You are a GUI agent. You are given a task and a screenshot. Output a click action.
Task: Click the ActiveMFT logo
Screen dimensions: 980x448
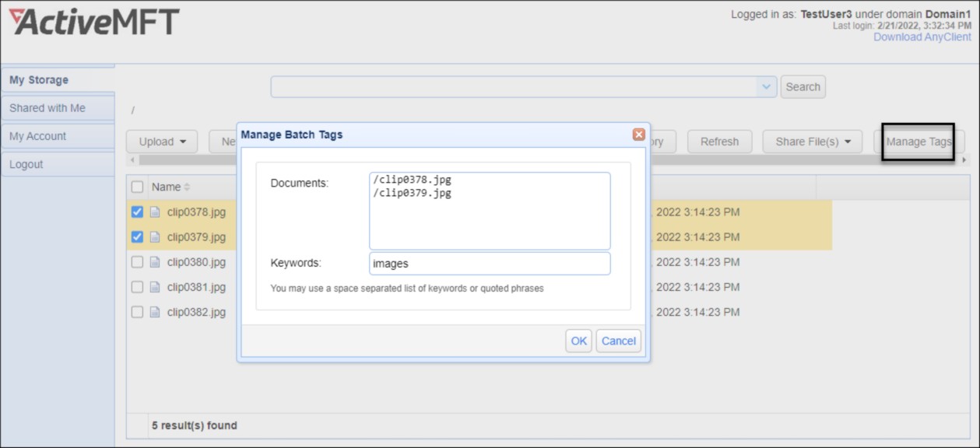point(94,22)
